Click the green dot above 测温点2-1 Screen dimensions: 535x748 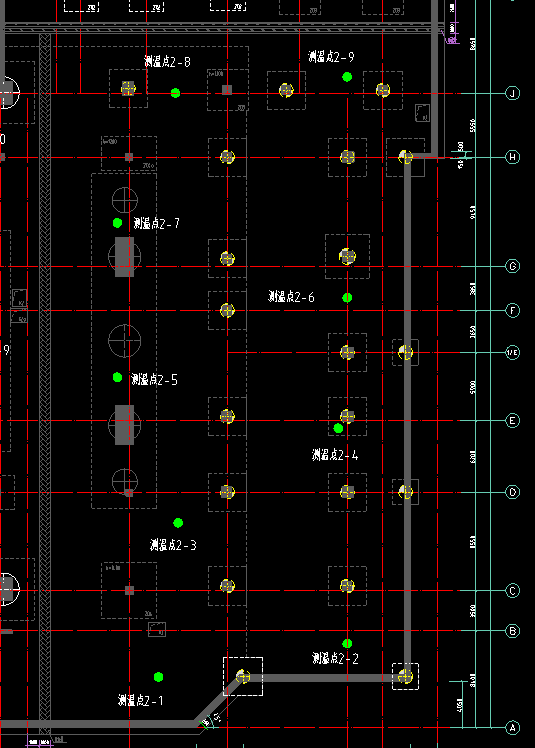pyautogui.click(x=158, y=677)
